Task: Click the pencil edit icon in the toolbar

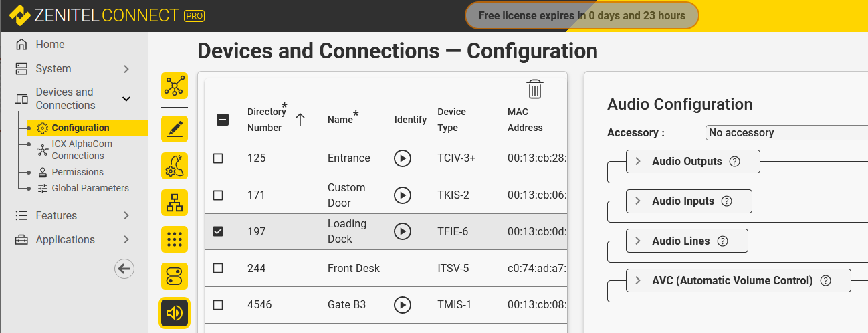Action: pyautogui.click(x=175, y=129)
